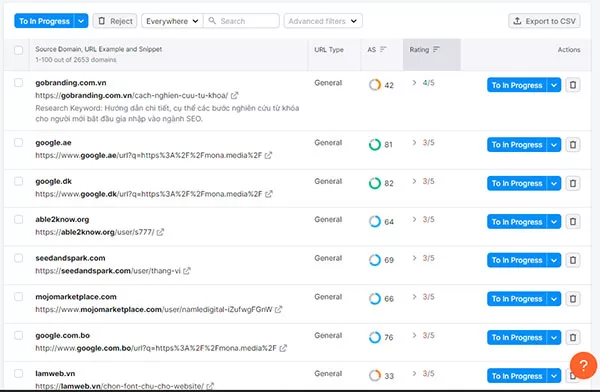Move lamweb.vn To In Progress

click(x=517, y=376)
